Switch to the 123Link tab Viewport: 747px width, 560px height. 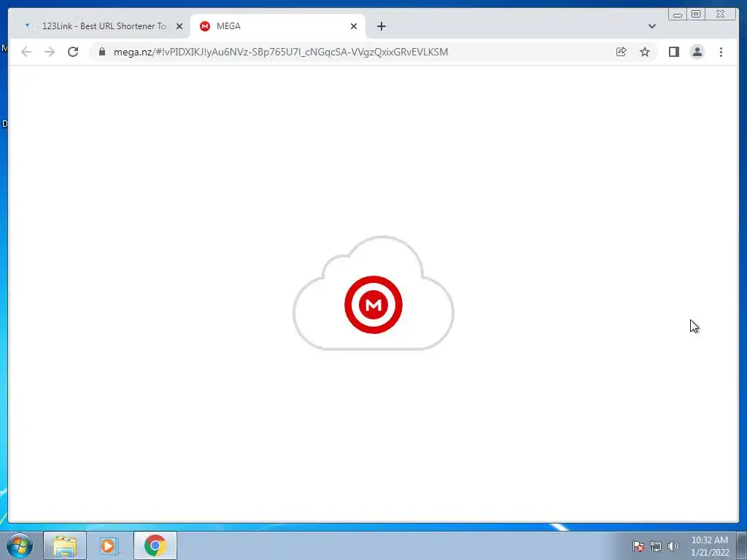104,26
